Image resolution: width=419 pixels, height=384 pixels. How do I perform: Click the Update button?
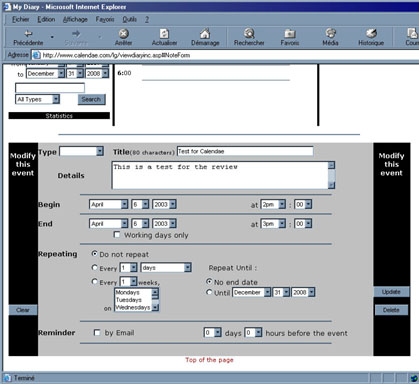coord(391,292)
